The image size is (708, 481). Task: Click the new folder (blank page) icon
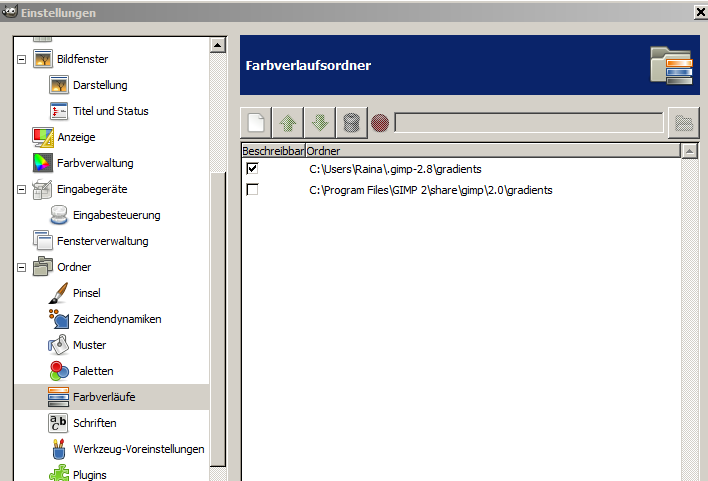(256, 123)
